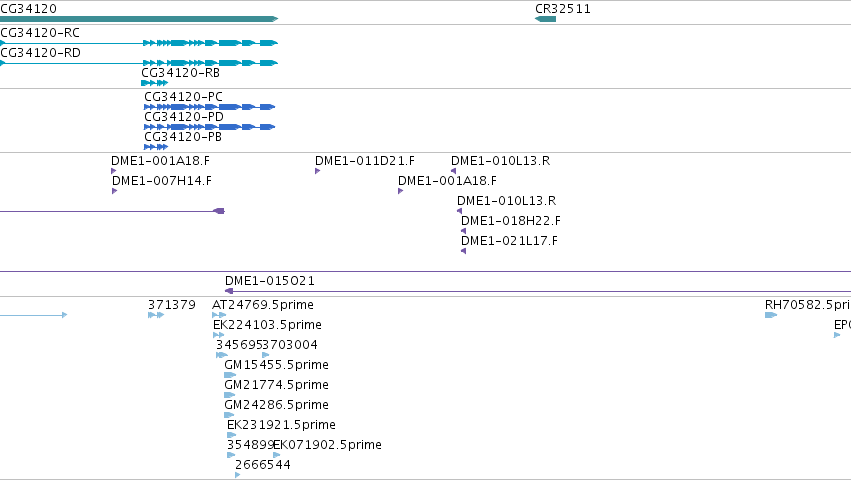The height and width of the screenshot is (480, 851).
Task: Click the DME1-018H22.F label
Action: [511, 220]
